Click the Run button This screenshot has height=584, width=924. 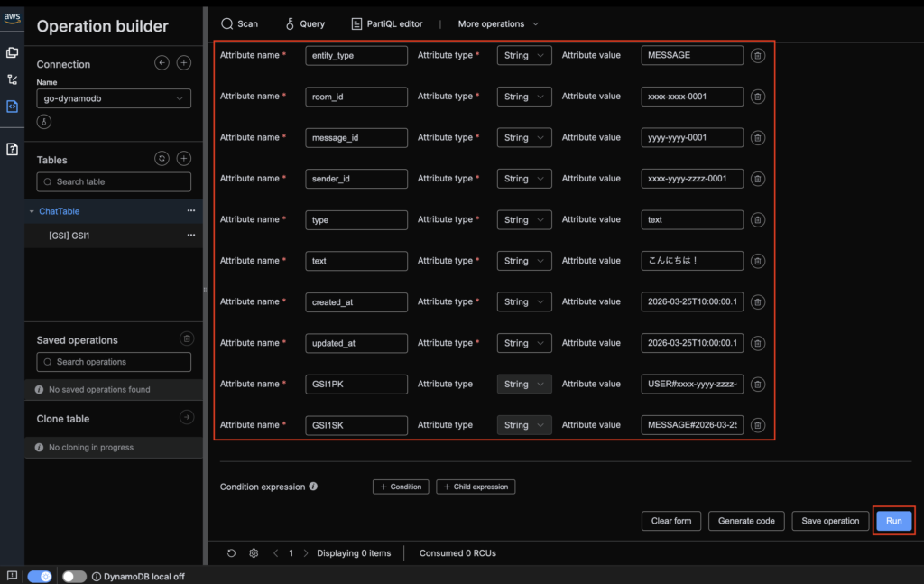pos(893,521)
